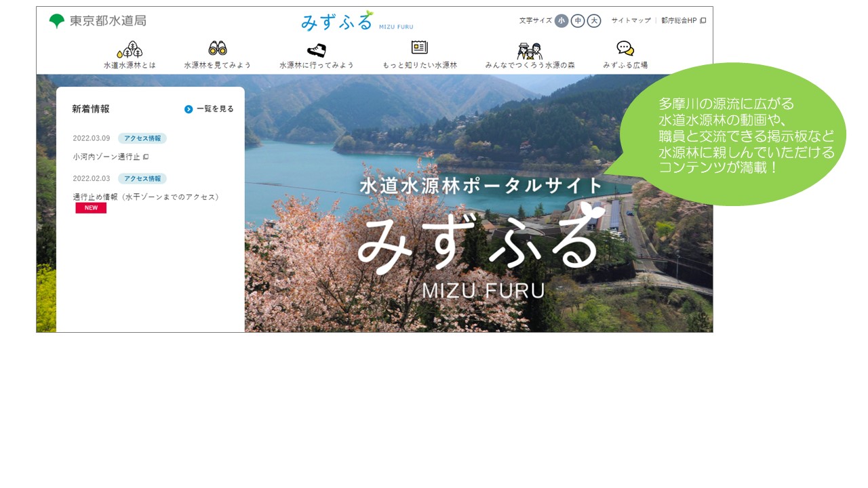Image resolution: width=868 pixels, height=488 pixels.
Task: Click the trees icon above 水道水源林とは
Action: pyautogui.click(x=130, y=49)
